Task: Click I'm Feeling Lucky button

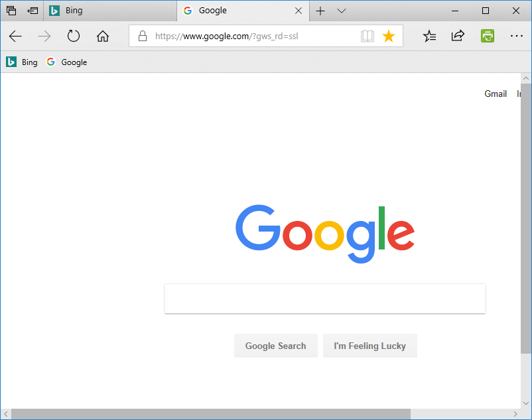Action: coord(370,346)
